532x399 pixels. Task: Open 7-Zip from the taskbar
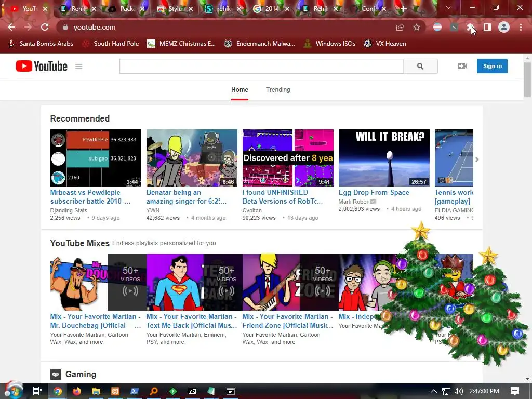(x=192, y=391)
